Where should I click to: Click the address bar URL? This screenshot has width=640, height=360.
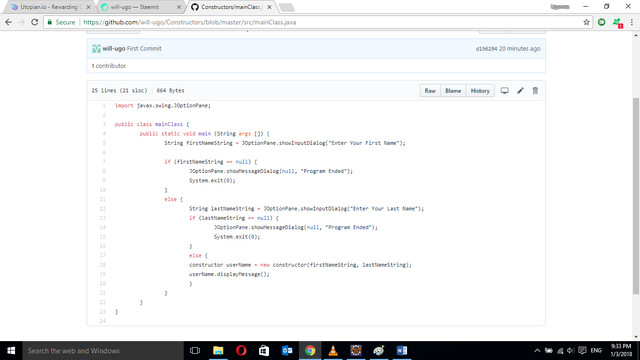click(x=189, y=22)
